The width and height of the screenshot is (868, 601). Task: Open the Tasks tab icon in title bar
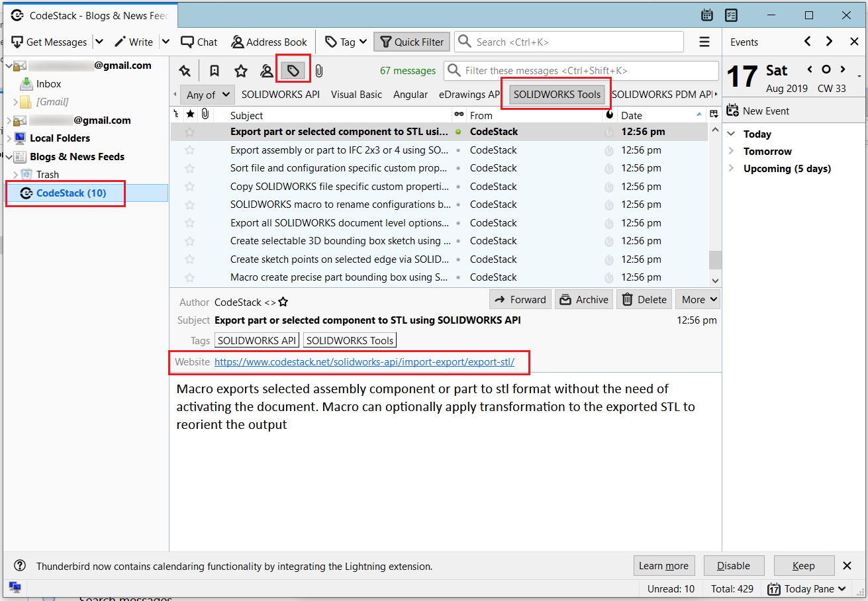[732, 15]
